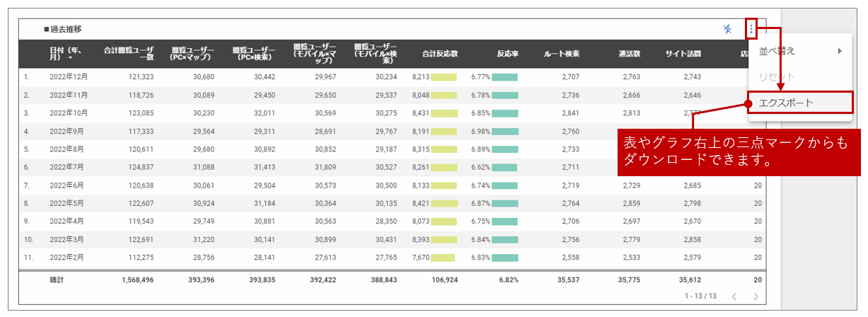
Task: Click the green 反応率 bar for 2022年2月
Action: click(504, 258)
